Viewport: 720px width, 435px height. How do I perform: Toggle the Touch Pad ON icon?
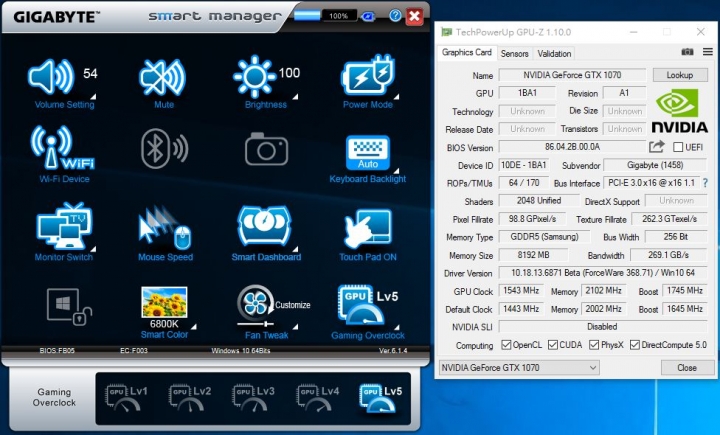(368, 228)
